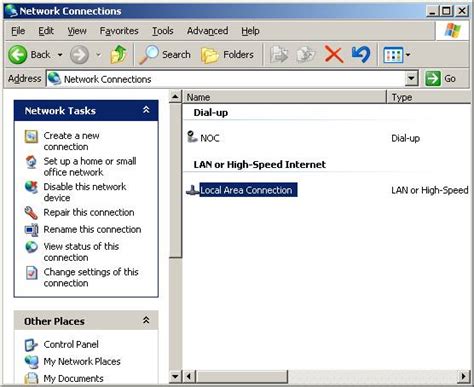This screenshot has width=474, height=387.
Task: Click the Control Panel icon
Action: click(x=31, y=345)
